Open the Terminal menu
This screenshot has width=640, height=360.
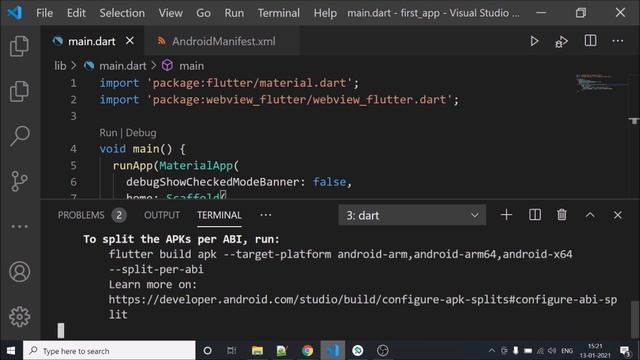279,13
